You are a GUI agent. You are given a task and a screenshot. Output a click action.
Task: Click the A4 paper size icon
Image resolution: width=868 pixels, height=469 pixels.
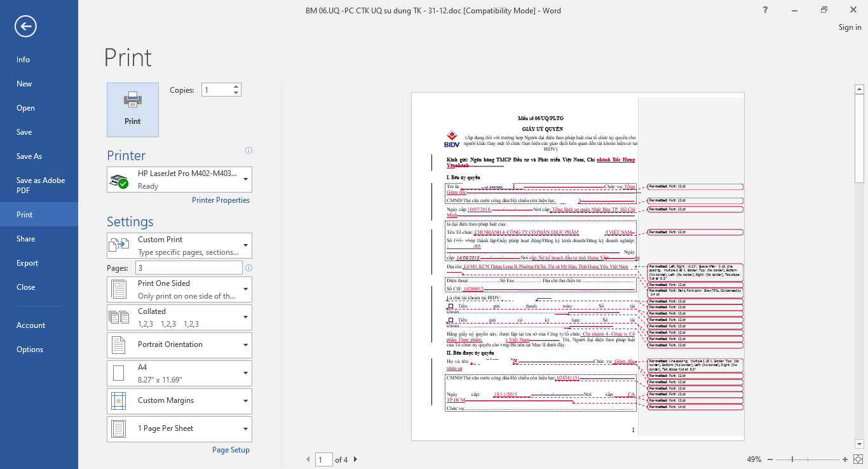pos(119,373)
